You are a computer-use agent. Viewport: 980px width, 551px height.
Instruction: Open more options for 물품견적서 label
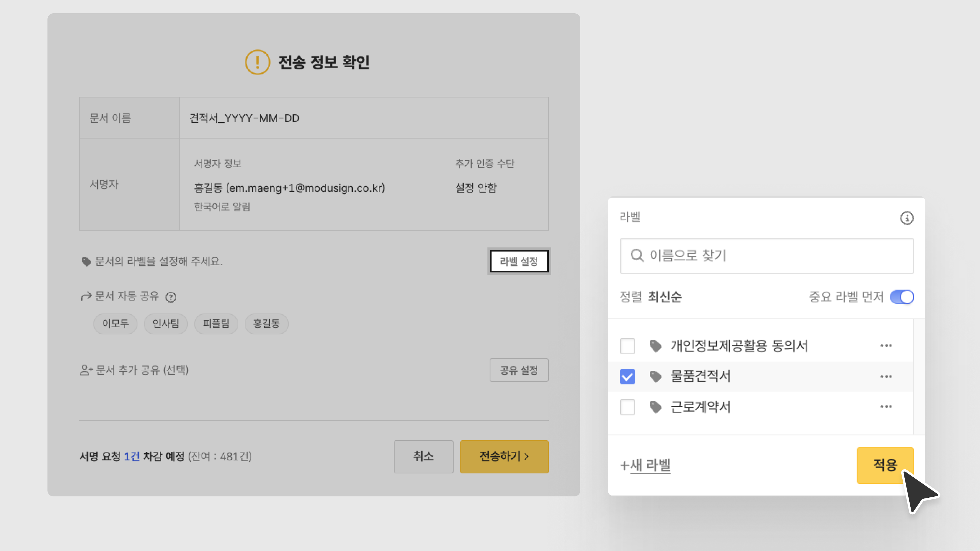pyautogui.click(x=886, y=377)
